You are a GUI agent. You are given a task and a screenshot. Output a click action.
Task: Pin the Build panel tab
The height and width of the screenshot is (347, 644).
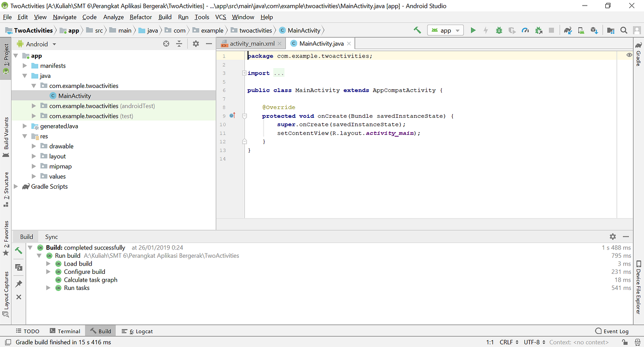(x=19, y=283)
